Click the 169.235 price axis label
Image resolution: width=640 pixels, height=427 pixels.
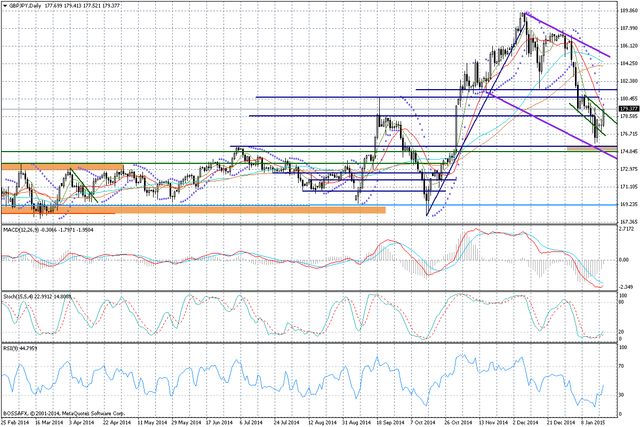628,204
